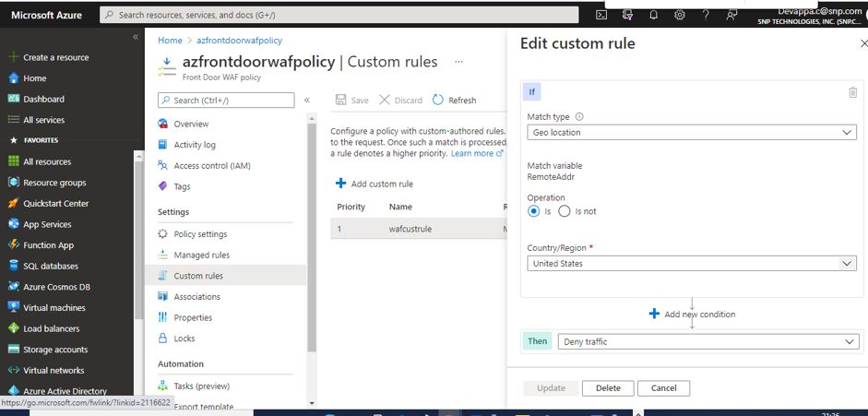Open Activity log in resource menu

pyautogui.click(x=195, y=145)
